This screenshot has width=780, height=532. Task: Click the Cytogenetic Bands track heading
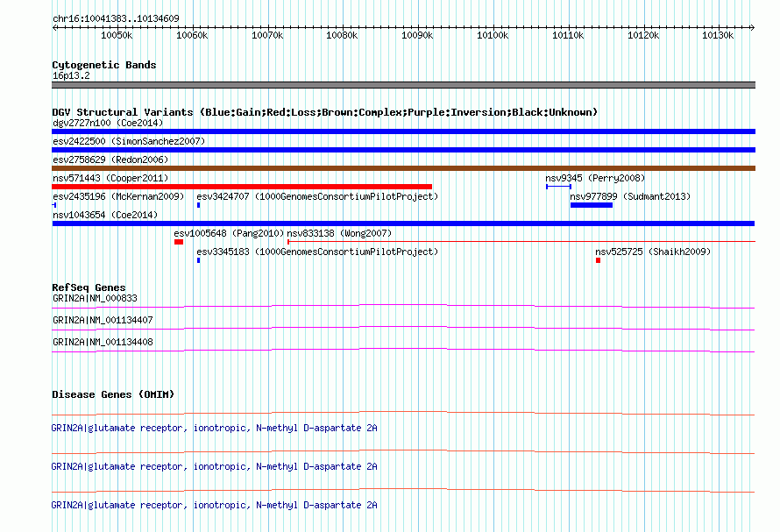pos(104,65)
